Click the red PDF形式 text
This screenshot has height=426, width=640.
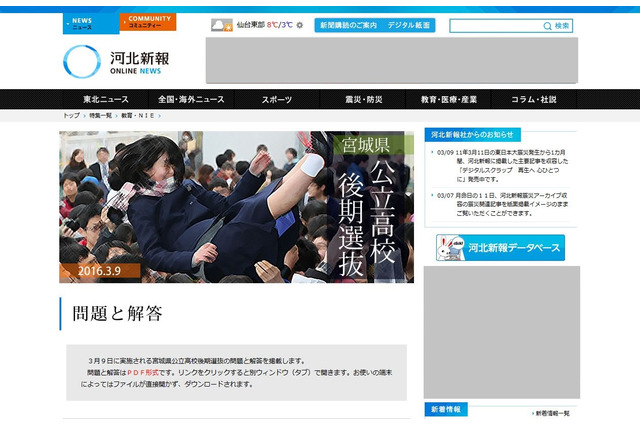pyautogui.click(x=143, y=373)
